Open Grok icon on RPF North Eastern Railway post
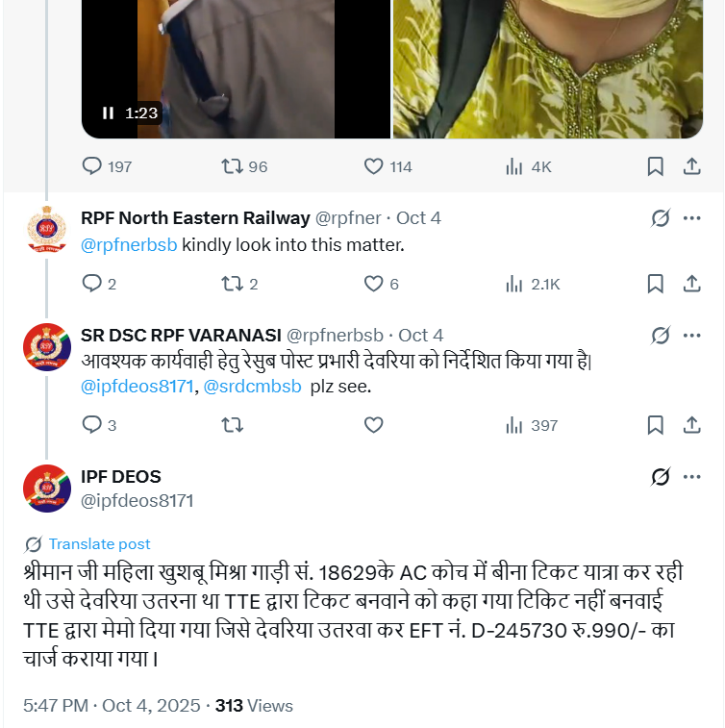 pos(660,218)
